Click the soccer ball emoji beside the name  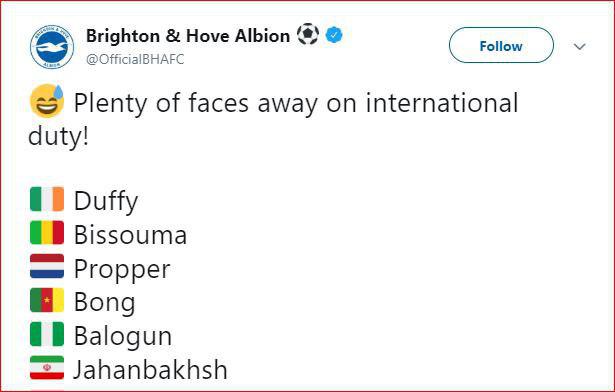point(308,35)
